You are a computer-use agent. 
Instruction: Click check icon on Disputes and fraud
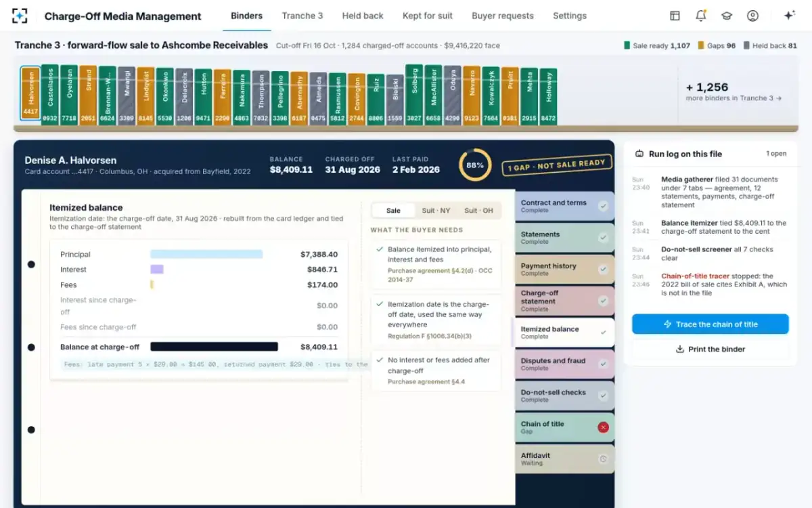pyautogui.click(x=603, y=364)
